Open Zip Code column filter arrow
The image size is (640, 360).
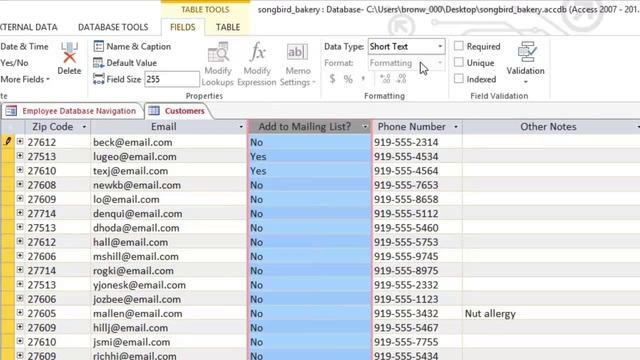84,127
